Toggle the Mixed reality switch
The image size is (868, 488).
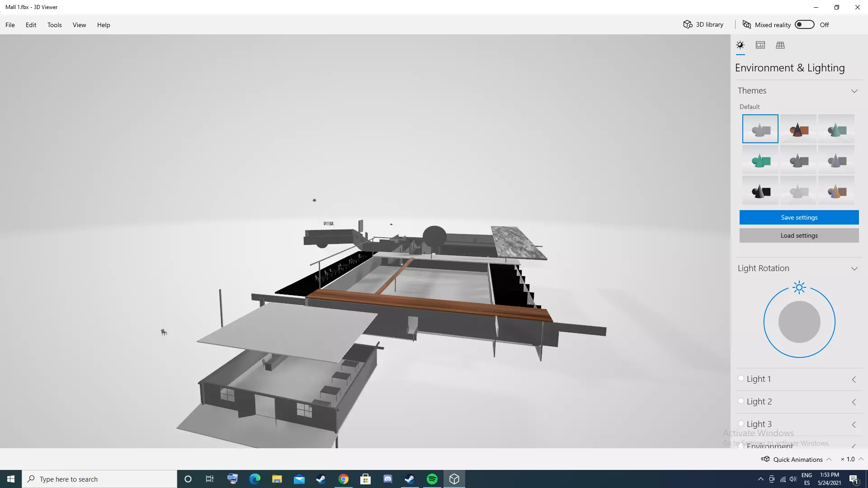[805, 25]
